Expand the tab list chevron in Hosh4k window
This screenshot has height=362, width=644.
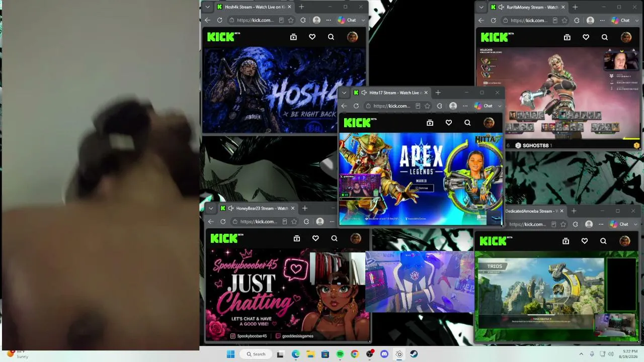(x=208, y=7)
